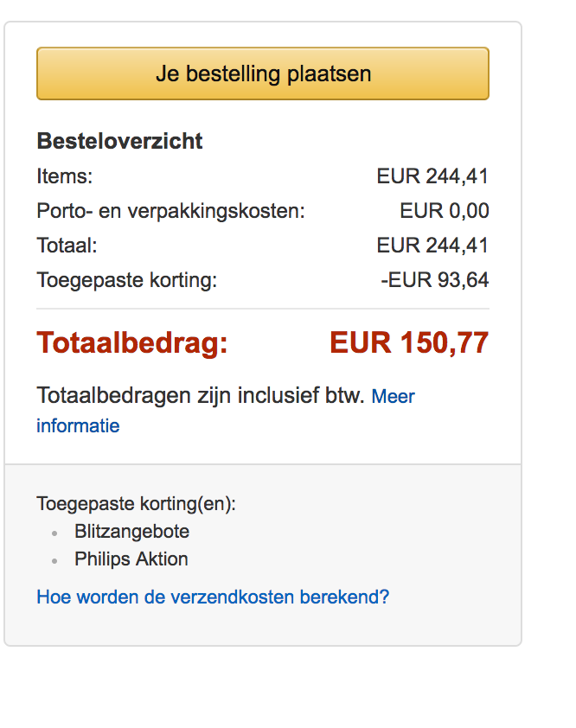Select the shipping cost EUR 0,00

tap(444, 211)
